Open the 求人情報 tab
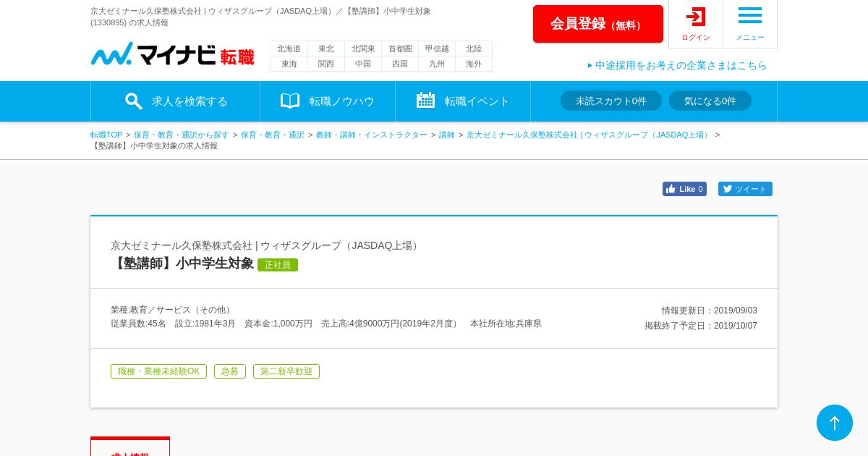The height and width of the screenshot is (456, 868). pos(130,447)
